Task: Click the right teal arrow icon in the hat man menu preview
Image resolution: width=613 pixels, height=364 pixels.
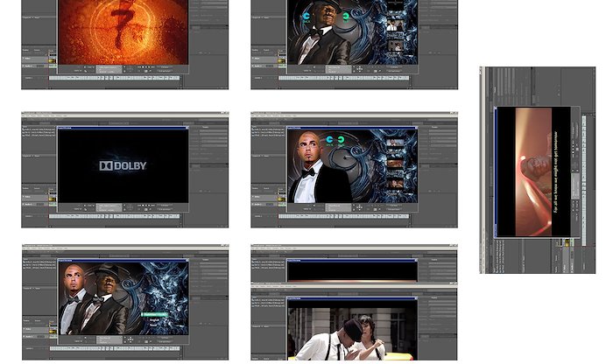Action: tap(345, 15)
